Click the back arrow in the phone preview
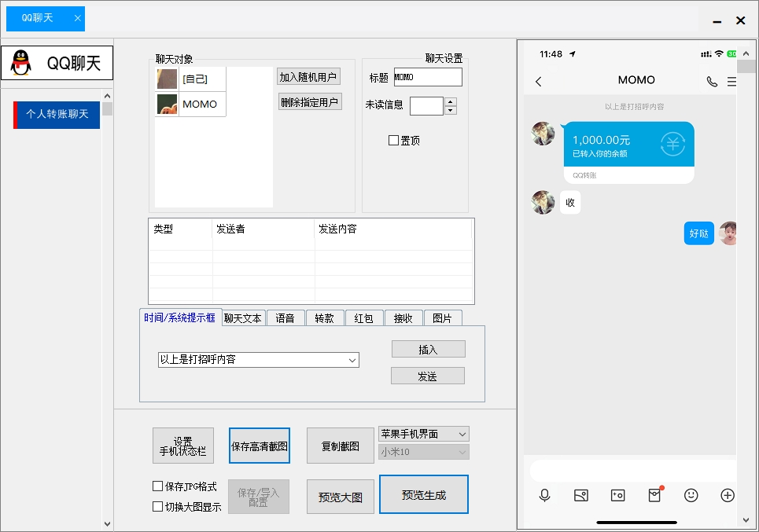759x532 pixels. point(538,80)
